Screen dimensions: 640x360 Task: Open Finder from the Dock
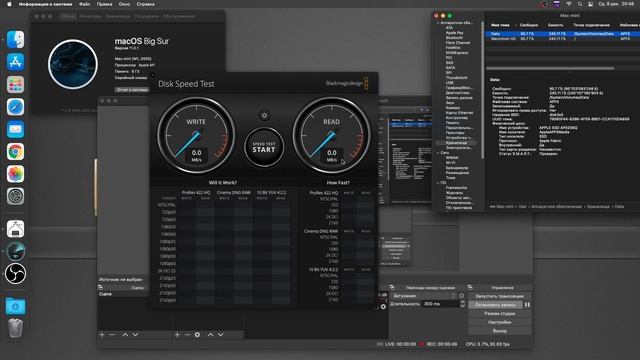[16, 40]
